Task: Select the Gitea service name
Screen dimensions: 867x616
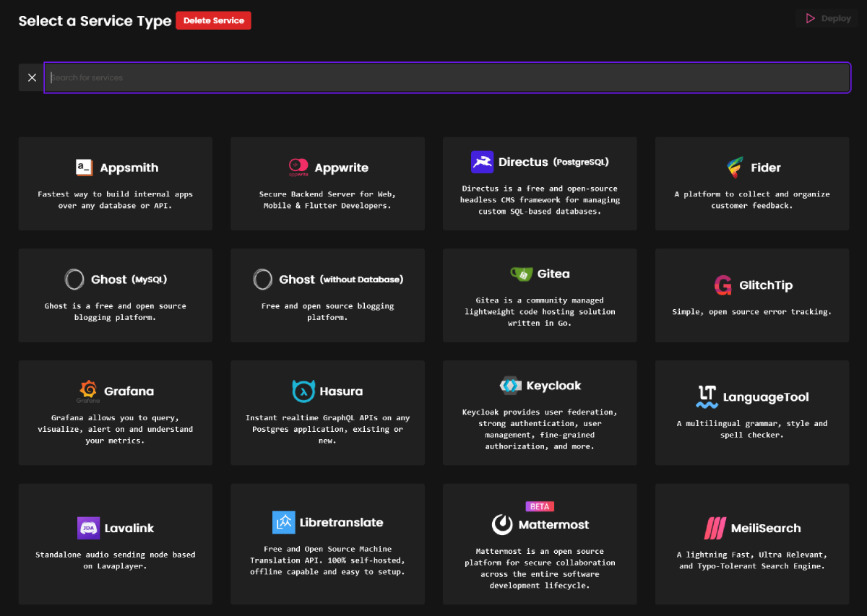Action: [x=553, y=274]
